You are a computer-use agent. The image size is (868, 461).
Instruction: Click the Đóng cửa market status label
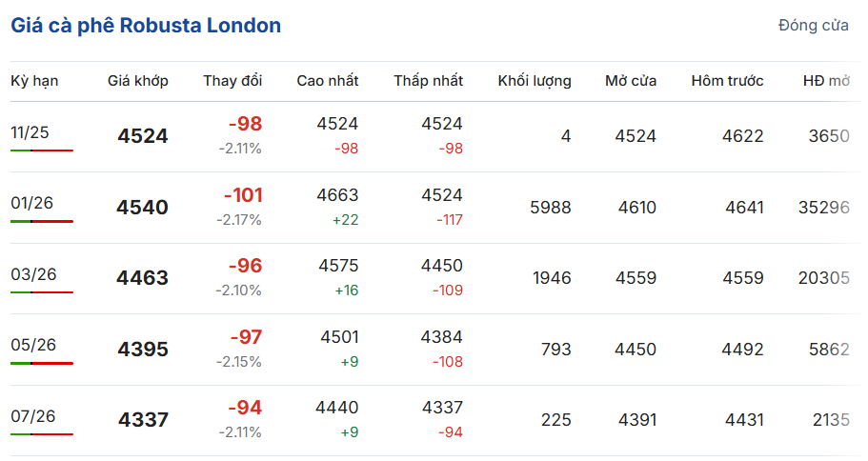click(x=813, y=26)
